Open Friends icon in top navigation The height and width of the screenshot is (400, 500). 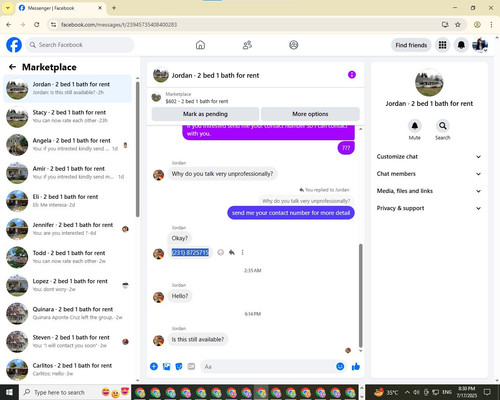[x=247, y=45]
